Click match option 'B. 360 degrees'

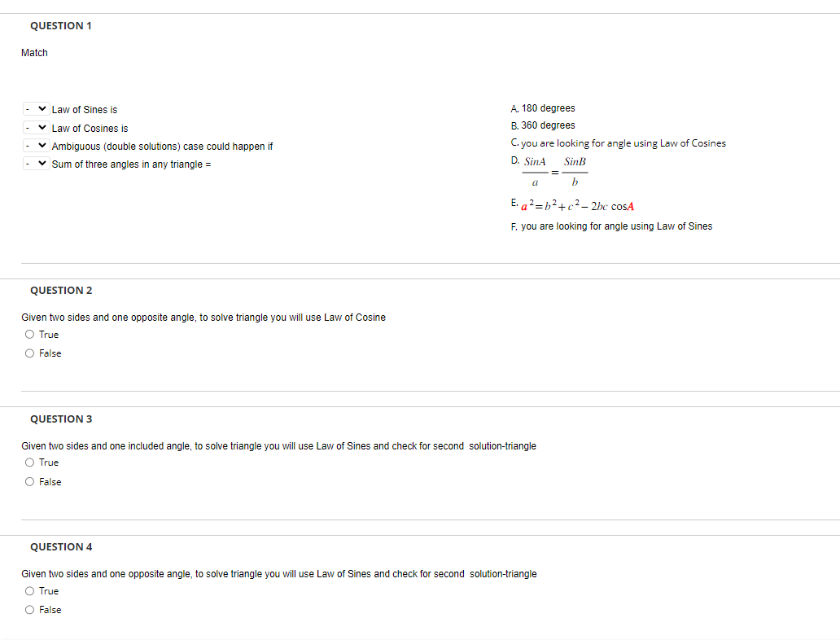(543, 125)
